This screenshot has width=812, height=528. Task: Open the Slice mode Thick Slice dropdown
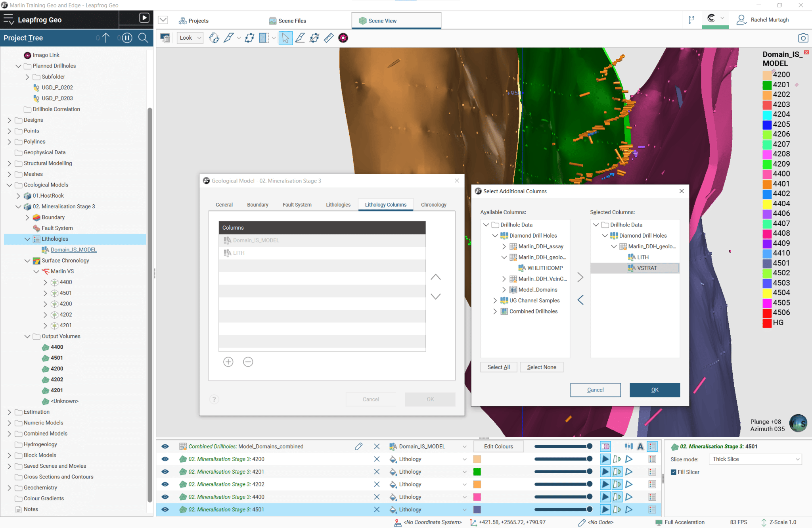756,459
